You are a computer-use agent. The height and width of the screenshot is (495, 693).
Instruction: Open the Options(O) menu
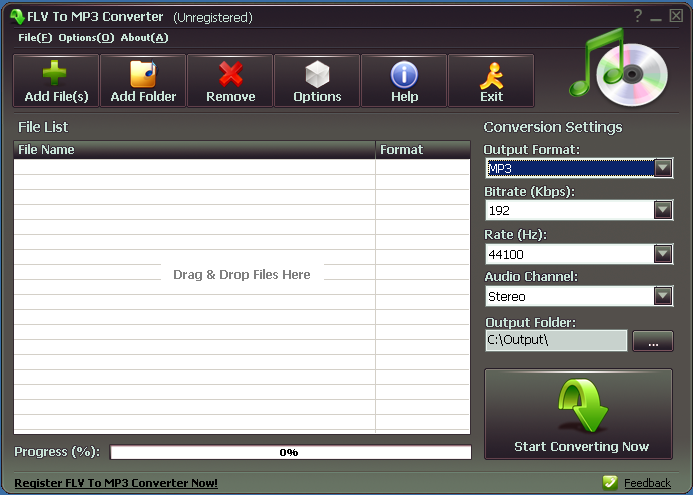[86, 38]
